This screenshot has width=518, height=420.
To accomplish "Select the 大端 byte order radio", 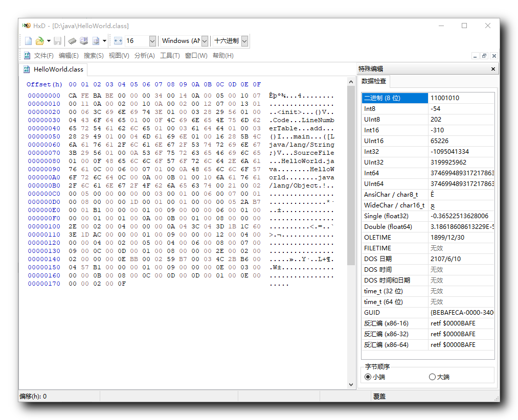I will click(x=439, y=377).
